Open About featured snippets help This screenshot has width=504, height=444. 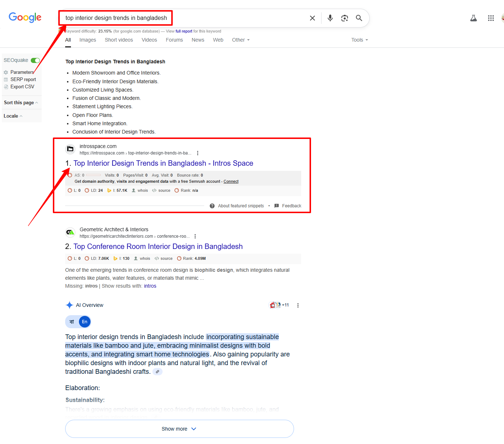click(237, 206)
